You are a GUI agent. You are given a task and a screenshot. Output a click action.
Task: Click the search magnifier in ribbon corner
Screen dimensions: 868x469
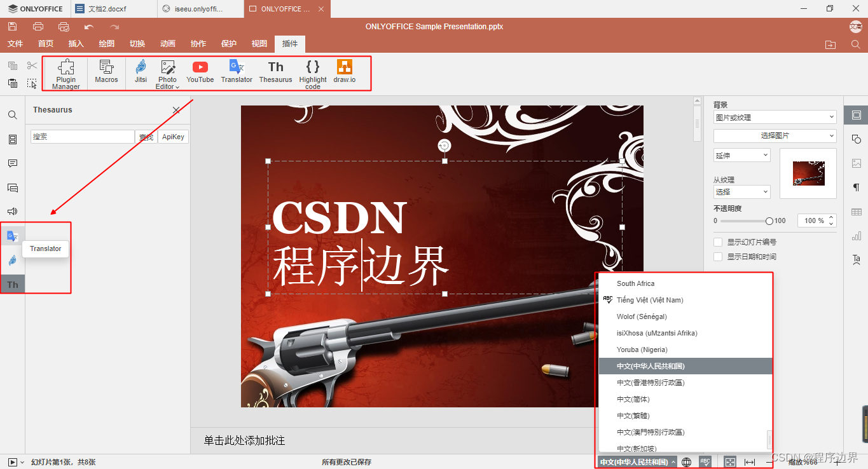click(x=855, y=44)
